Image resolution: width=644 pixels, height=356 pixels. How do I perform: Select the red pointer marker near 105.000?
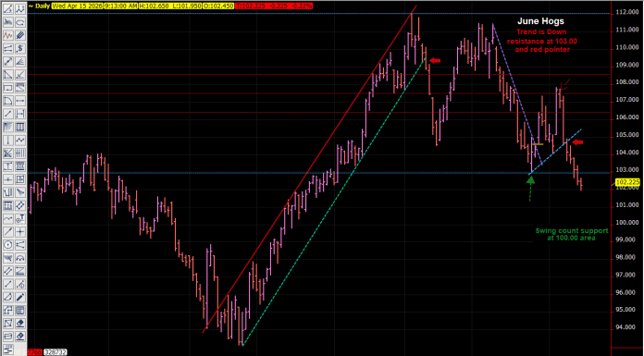click(x=578, y=142)
